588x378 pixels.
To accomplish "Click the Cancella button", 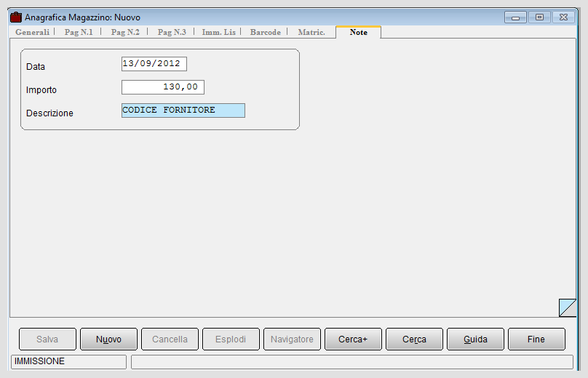I will coord(170,339).
